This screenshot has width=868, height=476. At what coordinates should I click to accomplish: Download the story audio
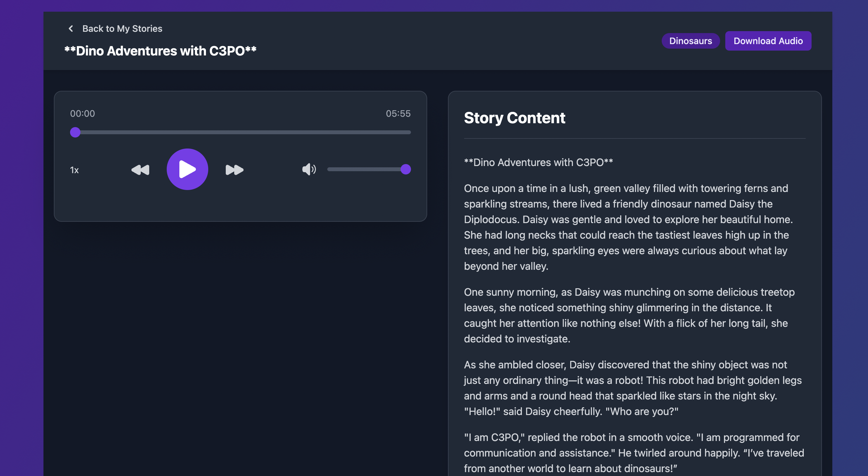point(768,41)
